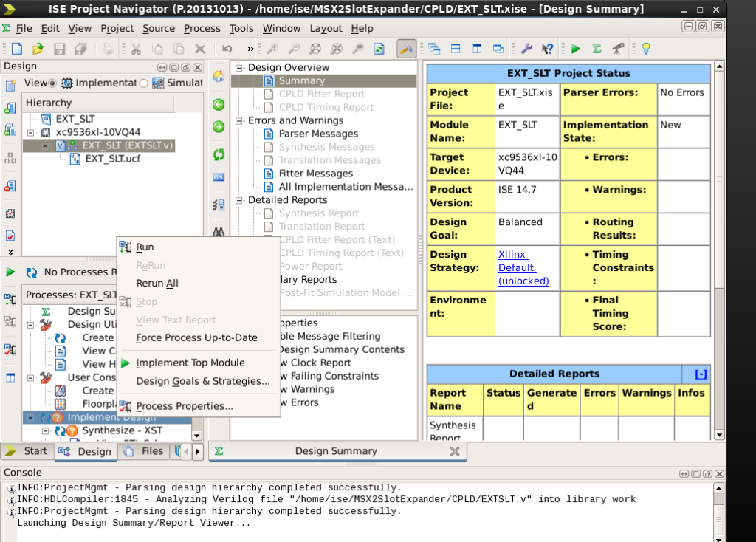
Task: Click the New file toolbar icon
Action: pyautogui.click(x=16, y=49)
